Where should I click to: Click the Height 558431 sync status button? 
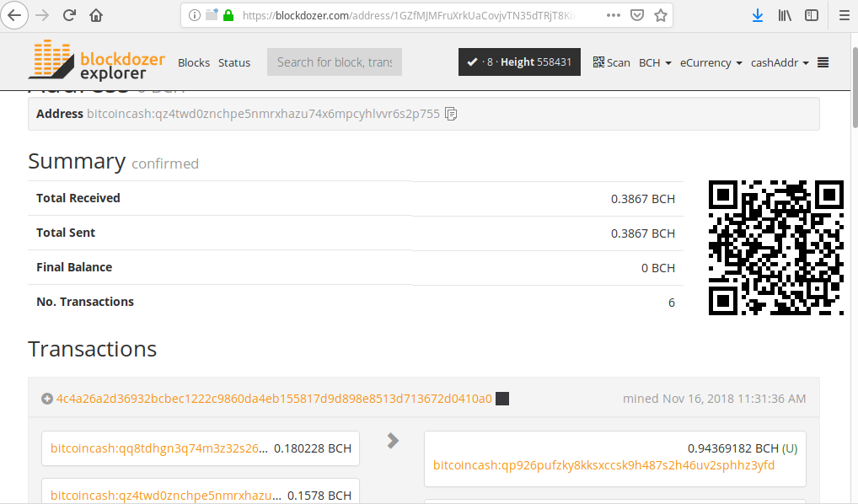tap(519, 62)
